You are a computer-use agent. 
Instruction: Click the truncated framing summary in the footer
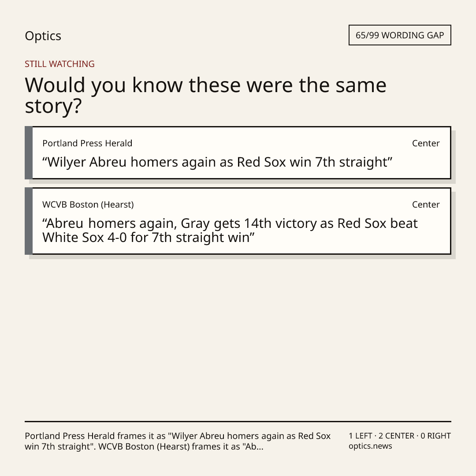click(178, 441)
